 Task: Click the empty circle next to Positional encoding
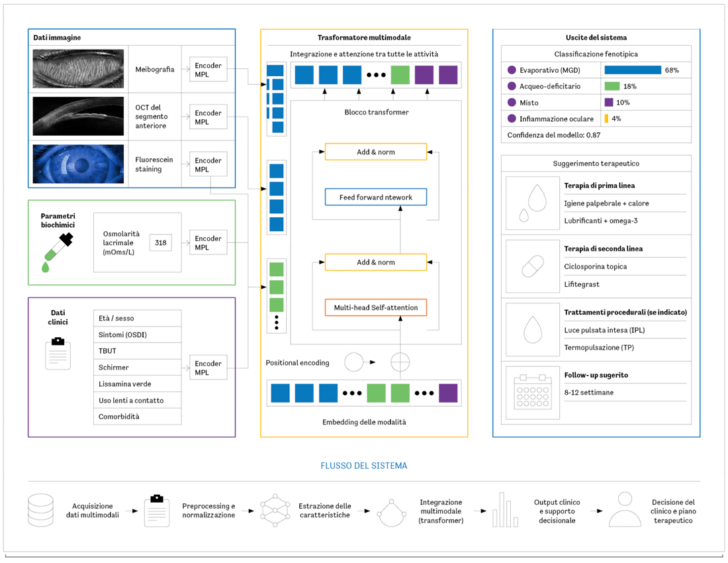pos(354,362)
